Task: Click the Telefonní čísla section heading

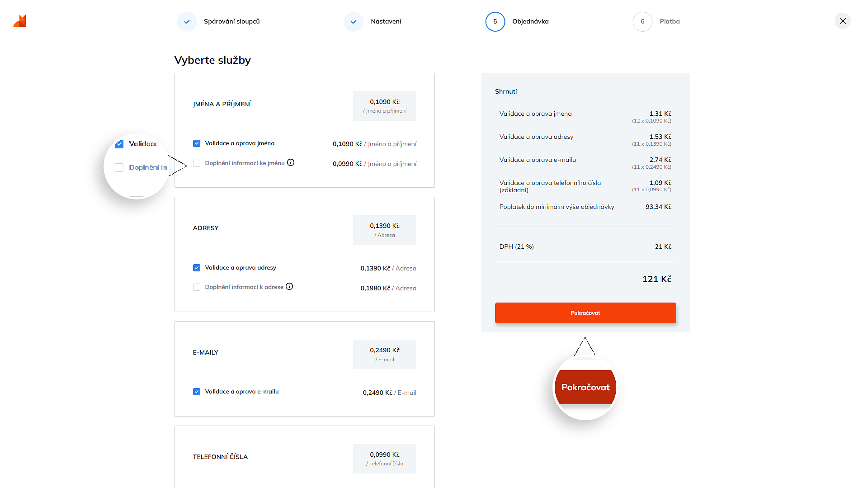Action: (x=220, y=457)
